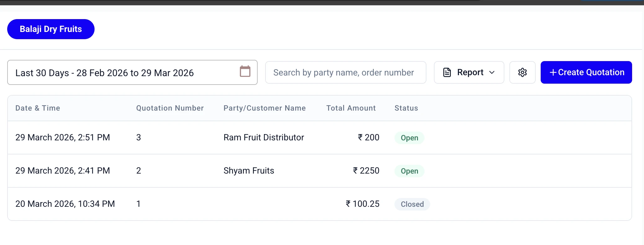This screenshot has height=245, width=644.
Task: Click the Status column header
Action: pos(406,108)
